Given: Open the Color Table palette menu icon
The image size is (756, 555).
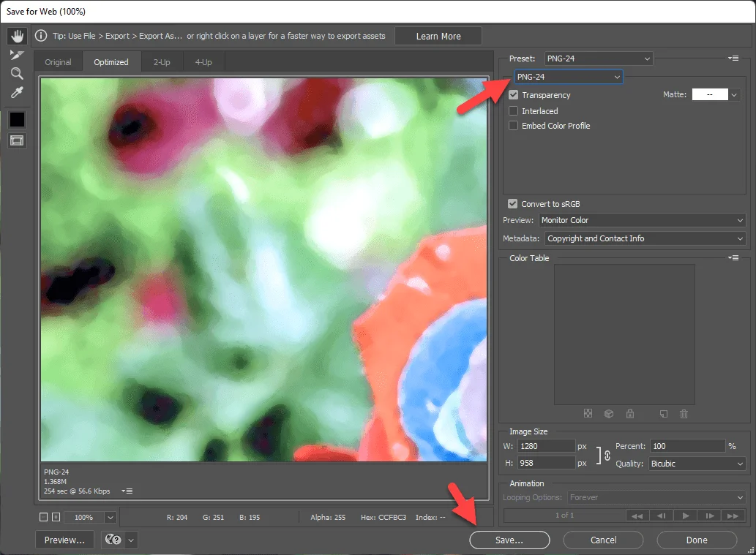Looking at the screenshot, I should pyautogui.click(x=733, y=257).
